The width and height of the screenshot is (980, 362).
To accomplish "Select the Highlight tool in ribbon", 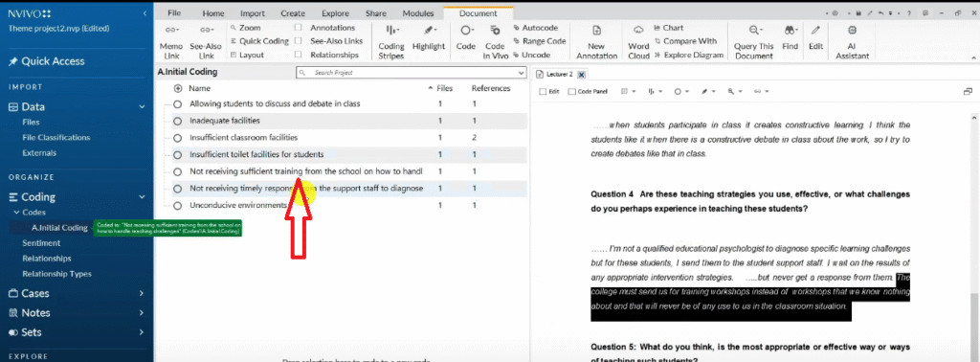I will coord(428,37).
